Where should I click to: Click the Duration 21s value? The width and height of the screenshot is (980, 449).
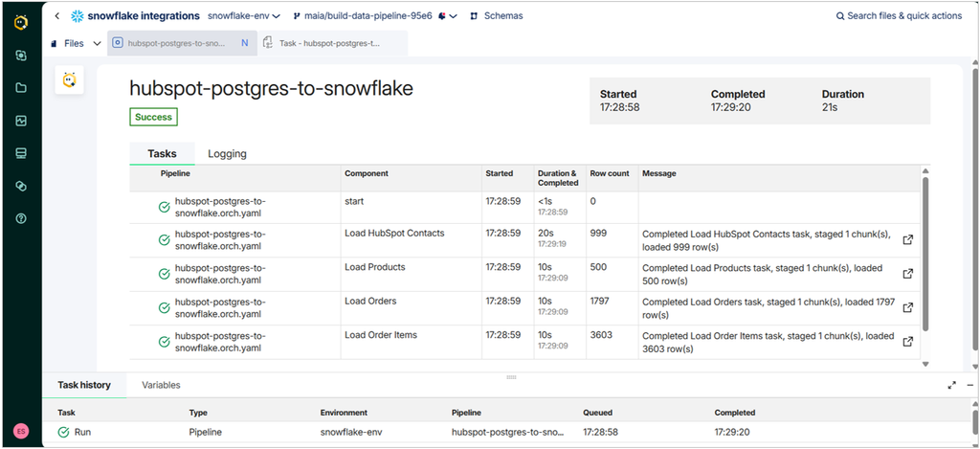tap(830, 107)
